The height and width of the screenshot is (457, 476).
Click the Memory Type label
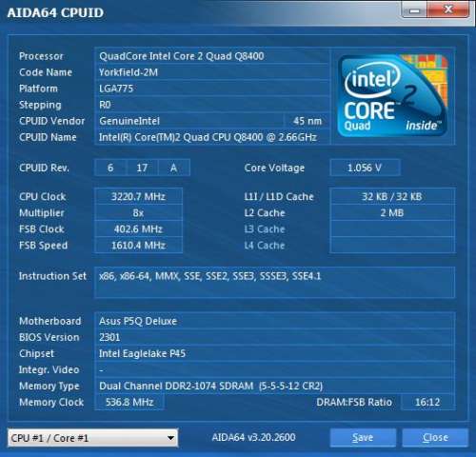[x=50, y=387]
